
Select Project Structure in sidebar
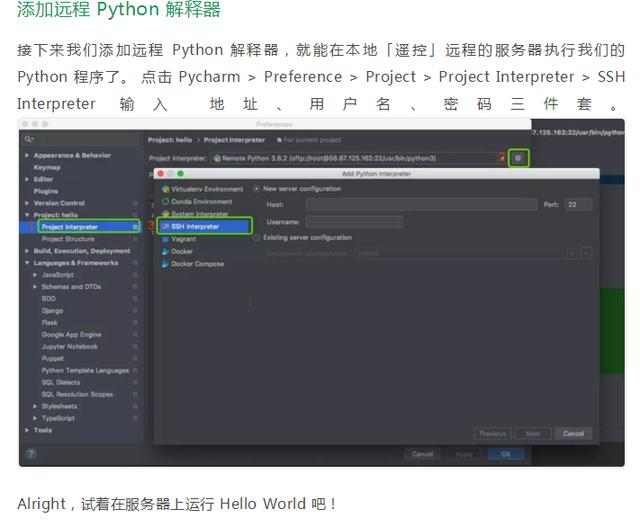68,239
